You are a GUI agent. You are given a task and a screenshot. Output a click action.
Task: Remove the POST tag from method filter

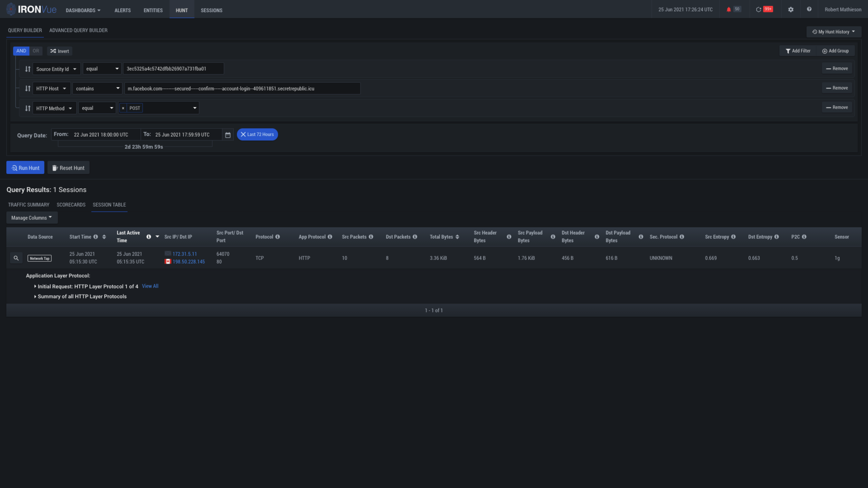point(123,108)
